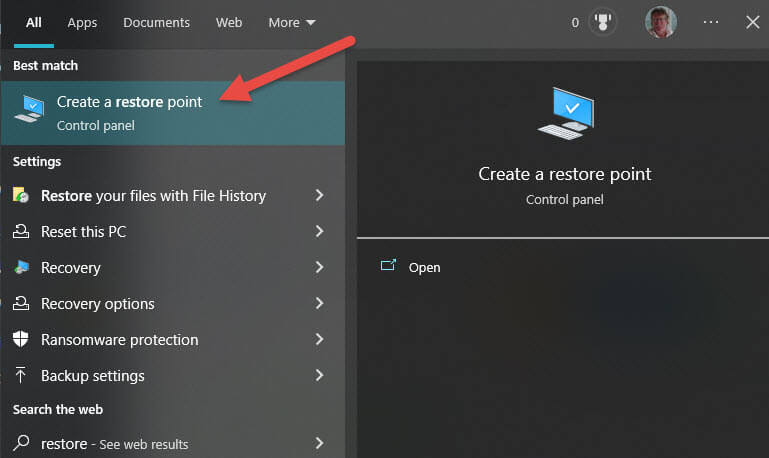Click the user profile avatar picture

[x=661, y=22]
